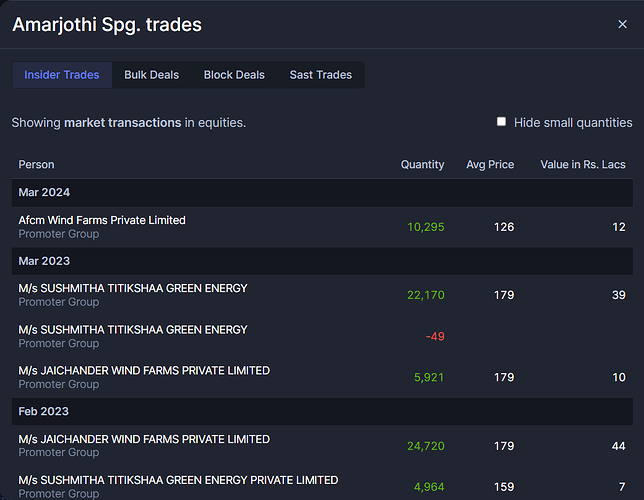Click the Mar 2024 group header
Screen dimensions: 644x500
[x=44, y=192]
